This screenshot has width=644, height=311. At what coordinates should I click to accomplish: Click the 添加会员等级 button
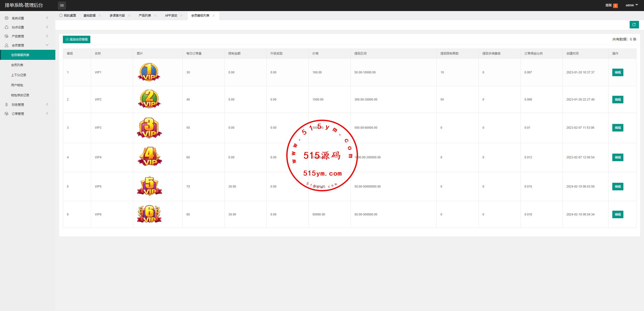76,39
